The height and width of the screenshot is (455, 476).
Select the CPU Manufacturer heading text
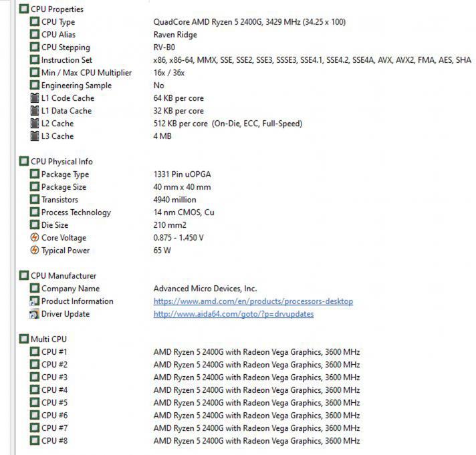[64, 276]
